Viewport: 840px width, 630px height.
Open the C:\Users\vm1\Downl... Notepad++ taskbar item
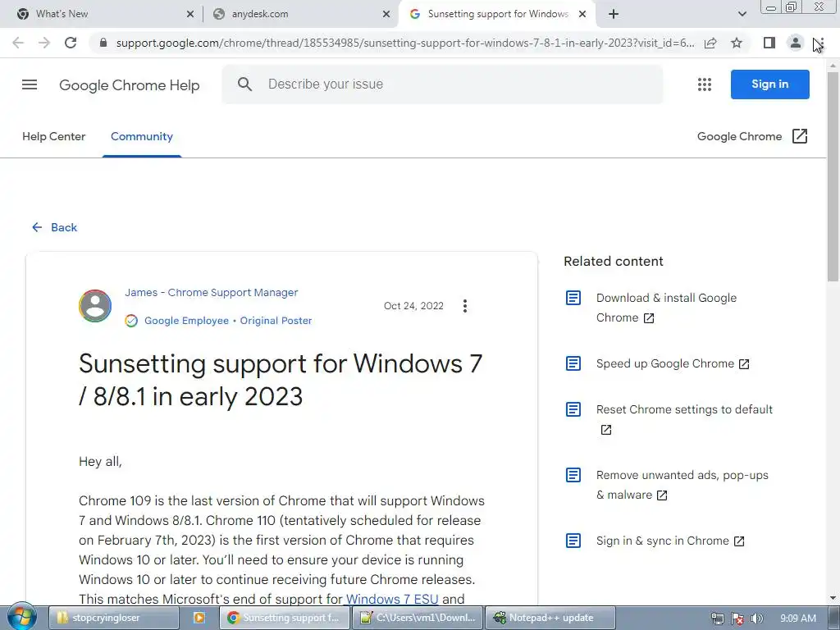click(x=418, y=618)
